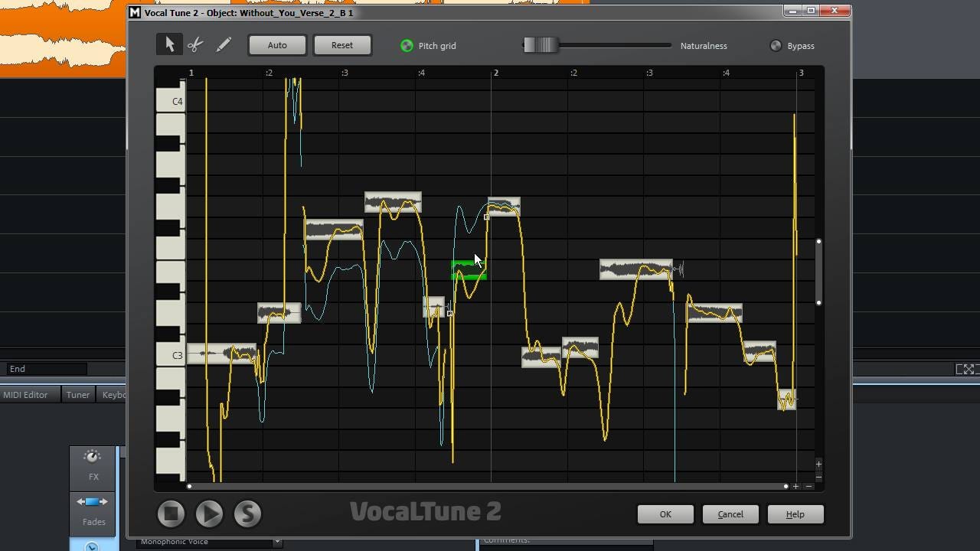Screen dimensions: 980x551
Task: Toggle the Bypass switch
Action: [776, 46]
